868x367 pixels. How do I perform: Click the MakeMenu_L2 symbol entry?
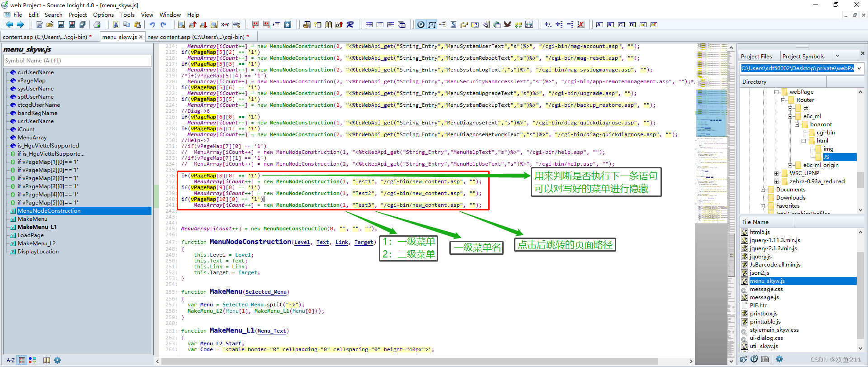pos(37,243)
